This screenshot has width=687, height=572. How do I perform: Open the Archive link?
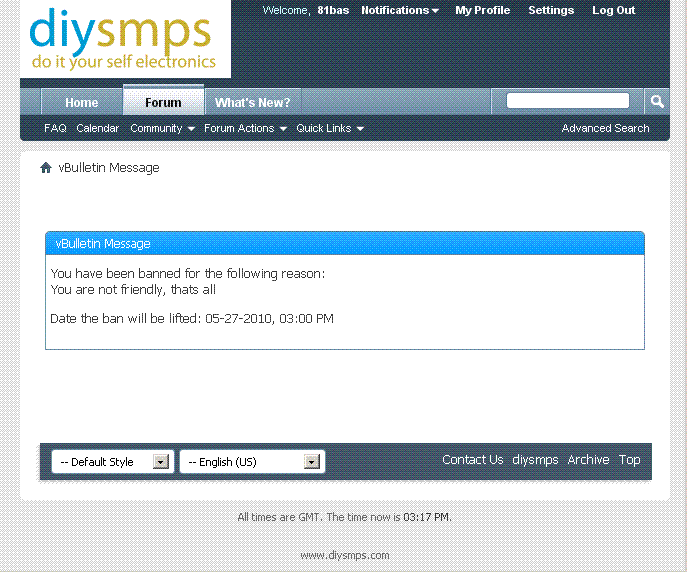pos(588,459)
